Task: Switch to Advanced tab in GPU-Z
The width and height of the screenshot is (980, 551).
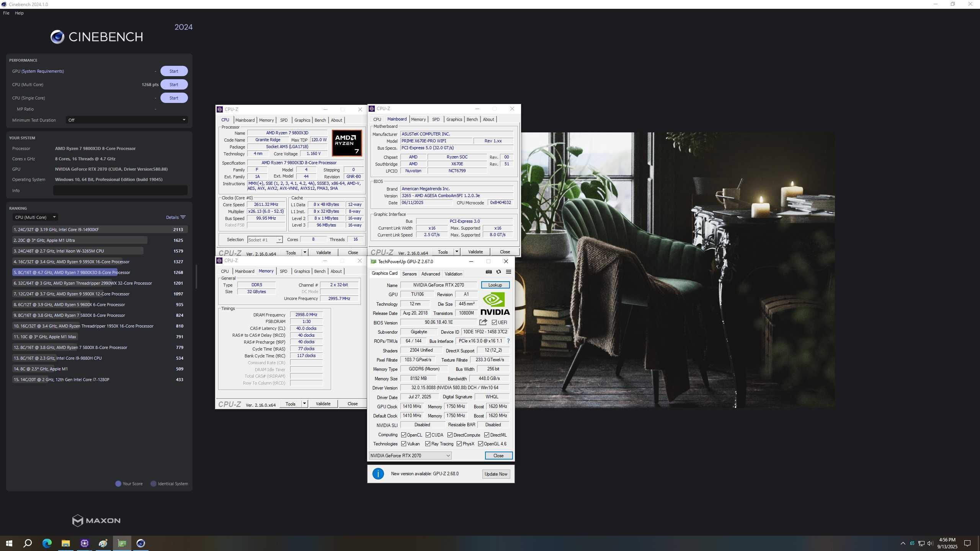Action: (431, 274)
